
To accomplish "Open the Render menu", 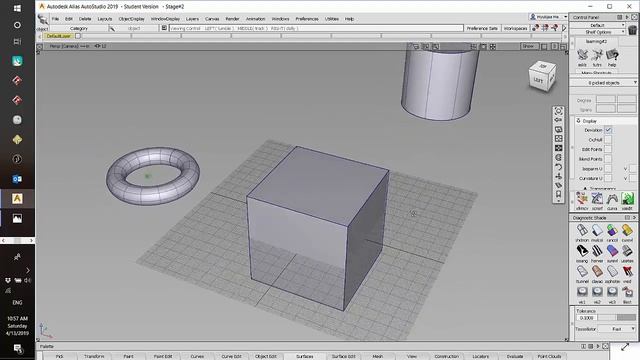I will point(232,19).
